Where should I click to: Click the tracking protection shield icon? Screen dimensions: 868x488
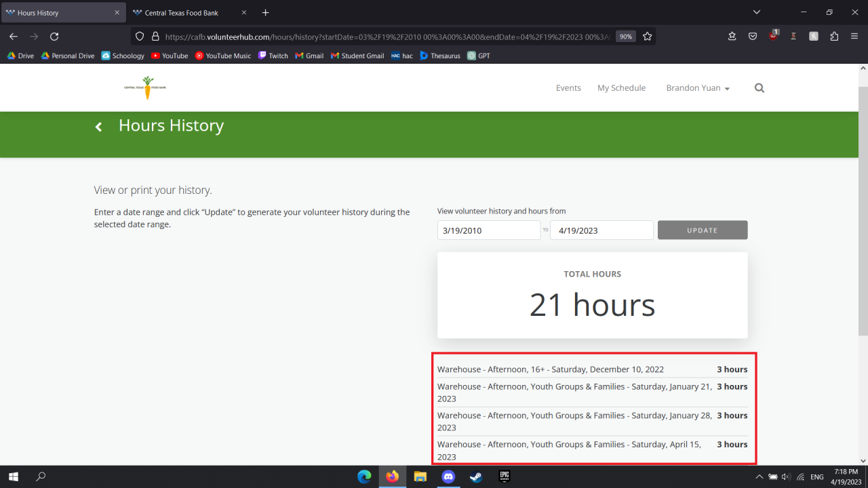pyautogui.click(x=140, y=37)
